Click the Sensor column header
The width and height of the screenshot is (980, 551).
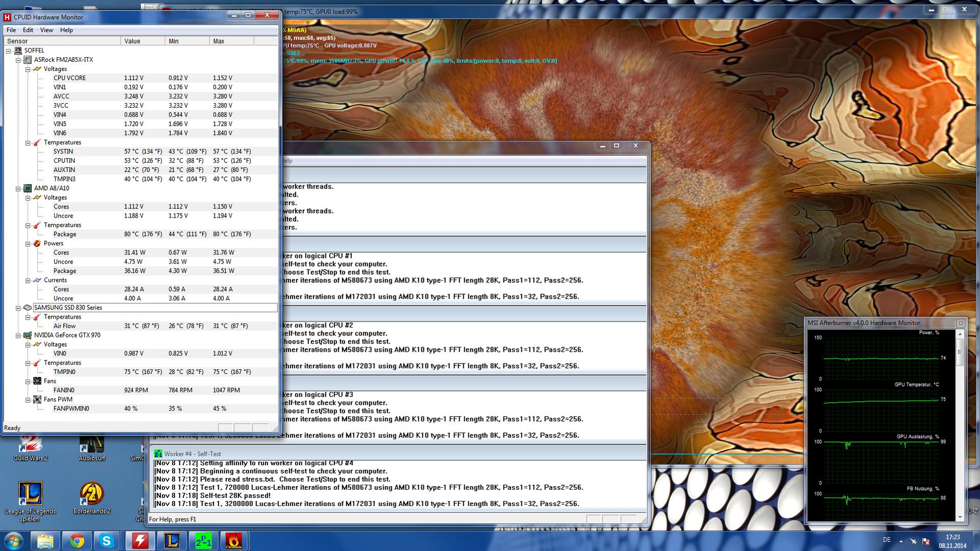62,41
